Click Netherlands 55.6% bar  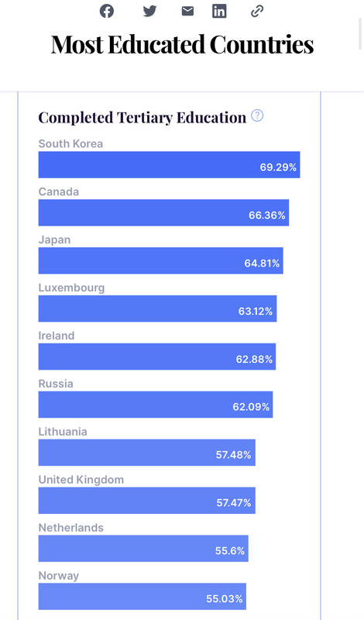(143, 549)
